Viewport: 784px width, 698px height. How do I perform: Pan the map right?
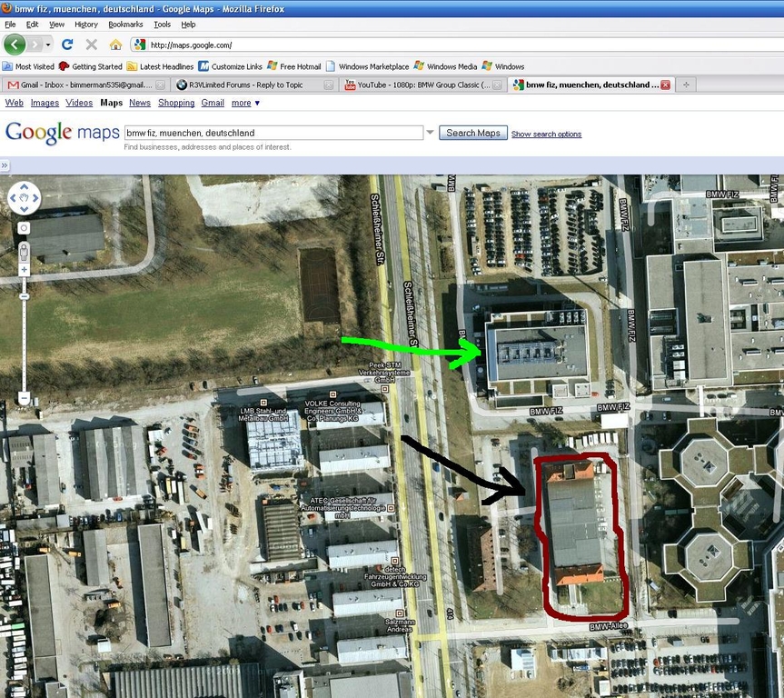coord(35,198)
